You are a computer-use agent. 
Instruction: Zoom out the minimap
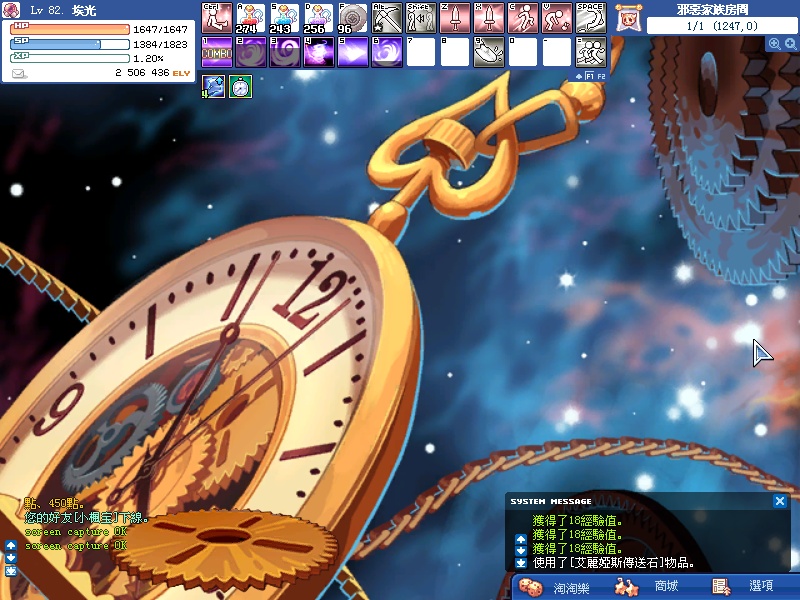pyautogui.click(x=791, y=44)
